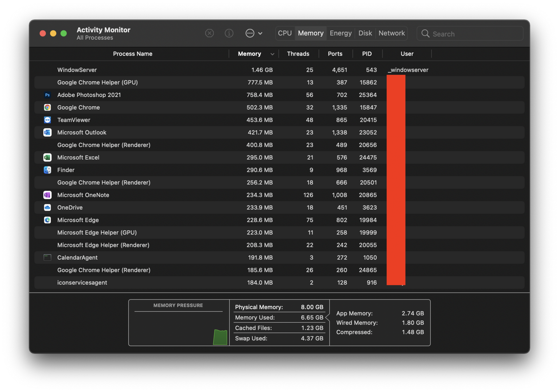Click the Google Chrome app icon

coord(48,108)
